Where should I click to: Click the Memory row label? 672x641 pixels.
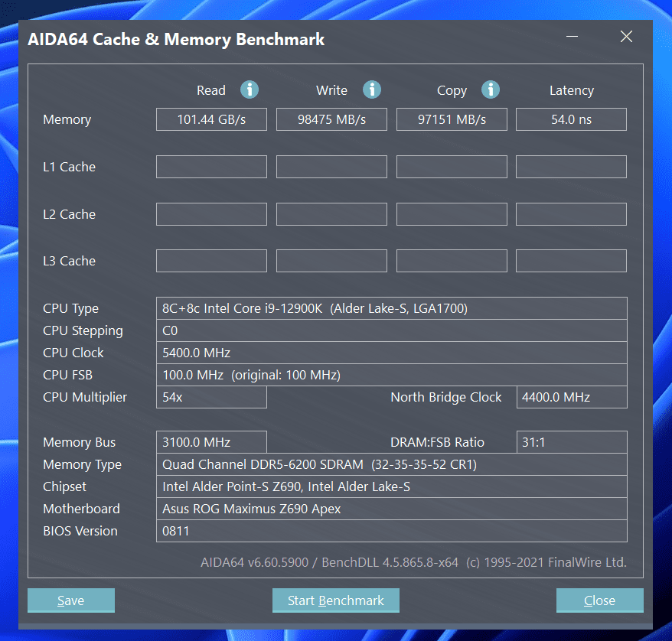click(x=67, y=119)
